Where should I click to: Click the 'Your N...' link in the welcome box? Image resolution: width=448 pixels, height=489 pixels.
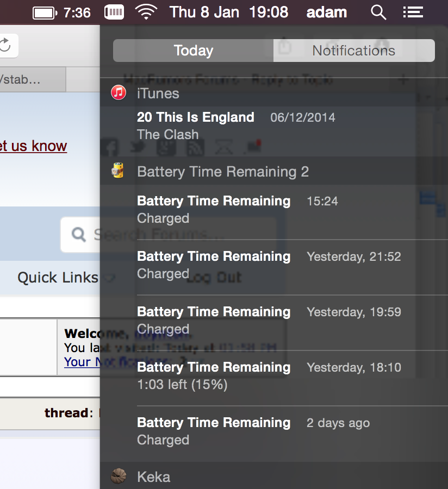coord(82,362)
